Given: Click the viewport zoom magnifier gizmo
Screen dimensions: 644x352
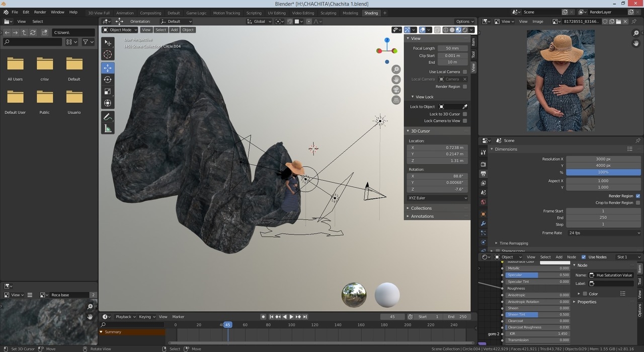Looking at the screenshot, I should 396,69.
